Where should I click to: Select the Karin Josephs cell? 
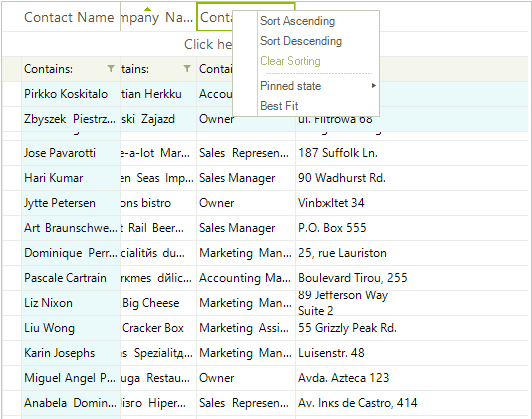pos(71,353)
